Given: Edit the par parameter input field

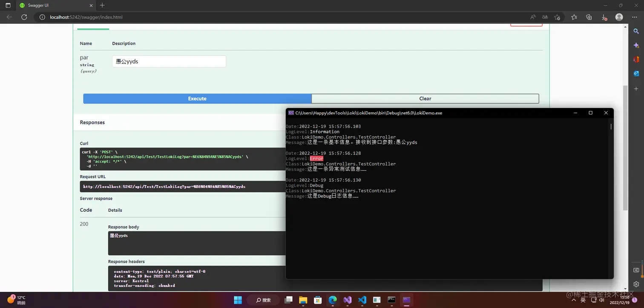Looking at the screenshot, I should [169, 61].
